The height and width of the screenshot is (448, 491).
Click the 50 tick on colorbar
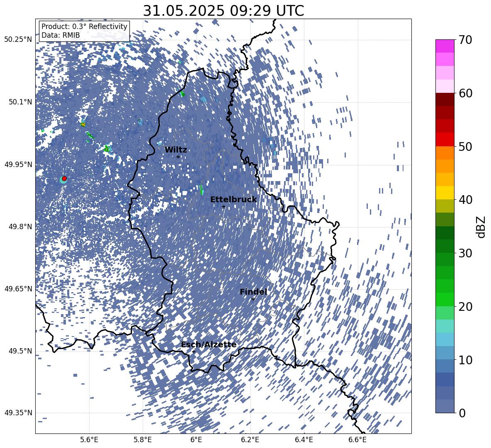click(x=465, y=146)
